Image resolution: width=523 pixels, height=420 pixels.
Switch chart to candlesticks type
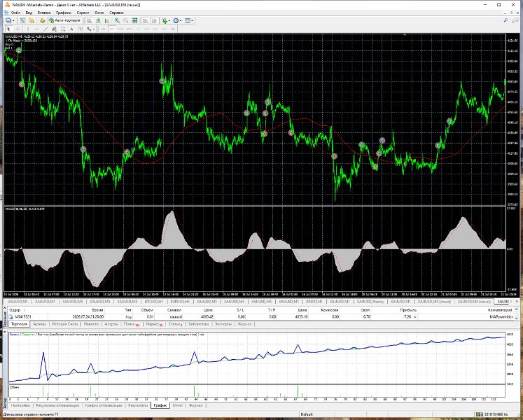click(98, 21)
